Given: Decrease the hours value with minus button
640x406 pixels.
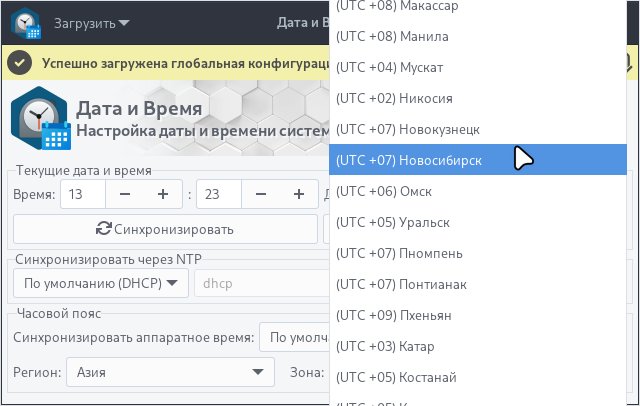Looking at the screenshot, I should tap(125, 194).
